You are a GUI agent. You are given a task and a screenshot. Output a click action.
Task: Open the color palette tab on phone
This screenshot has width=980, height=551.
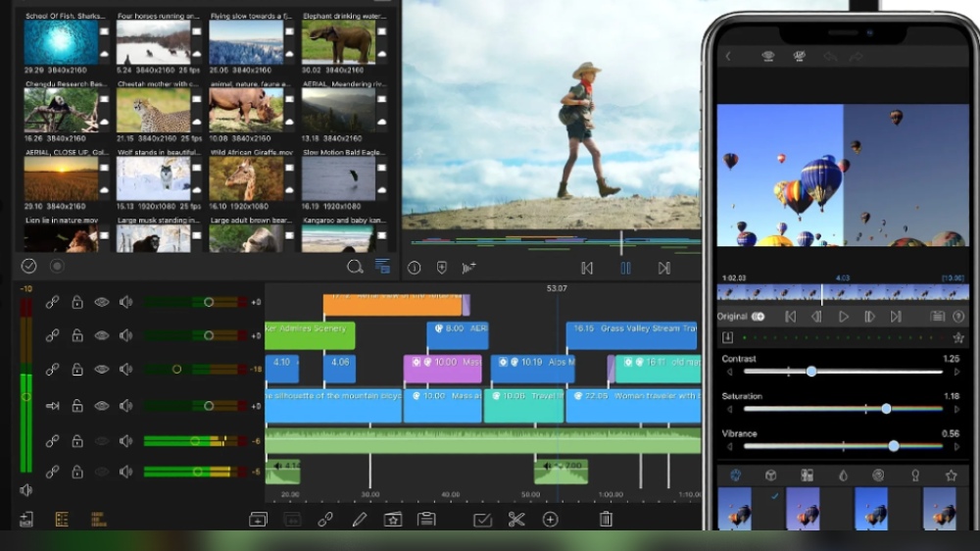click(735, 476)
